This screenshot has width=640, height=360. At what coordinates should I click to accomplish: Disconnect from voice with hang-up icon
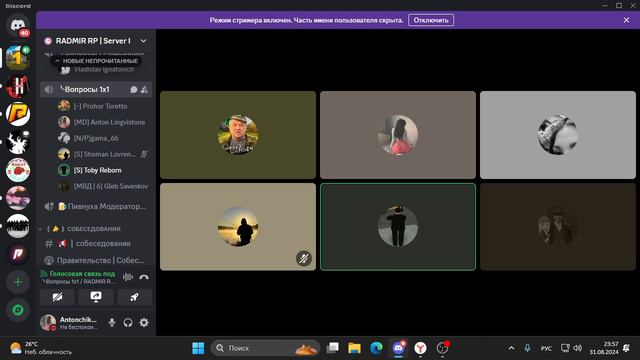(144, 277)
